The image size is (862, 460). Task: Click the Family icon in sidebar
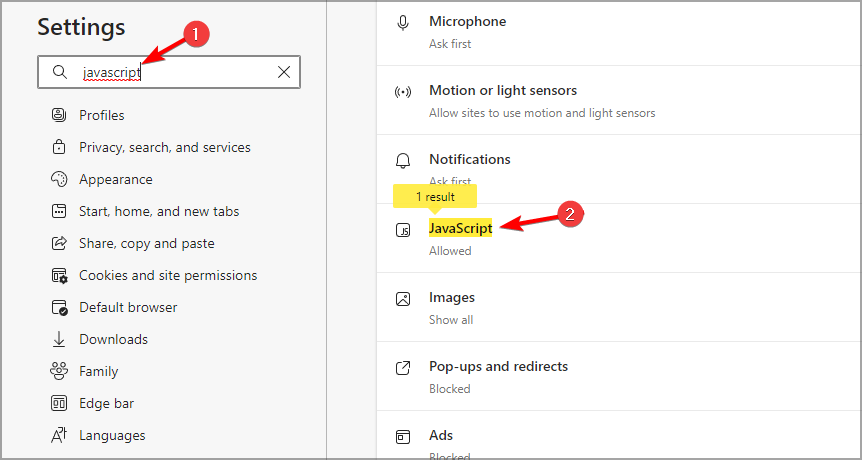(59, 371)
